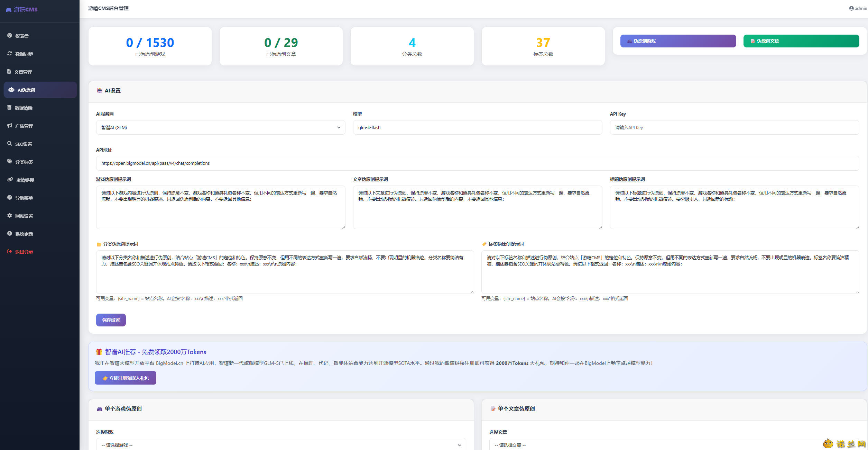Click the 分类伪原创提示词 textarea
Viewport: 868px width, 450px height.
[285, 272]
